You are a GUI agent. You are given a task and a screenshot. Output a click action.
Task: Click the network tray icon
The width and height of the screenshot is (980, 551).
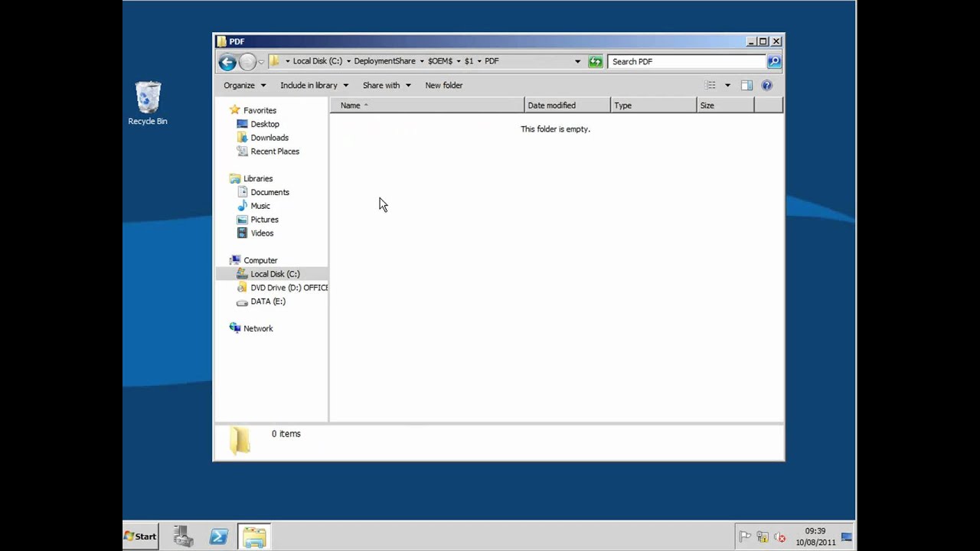pos(762,536)
